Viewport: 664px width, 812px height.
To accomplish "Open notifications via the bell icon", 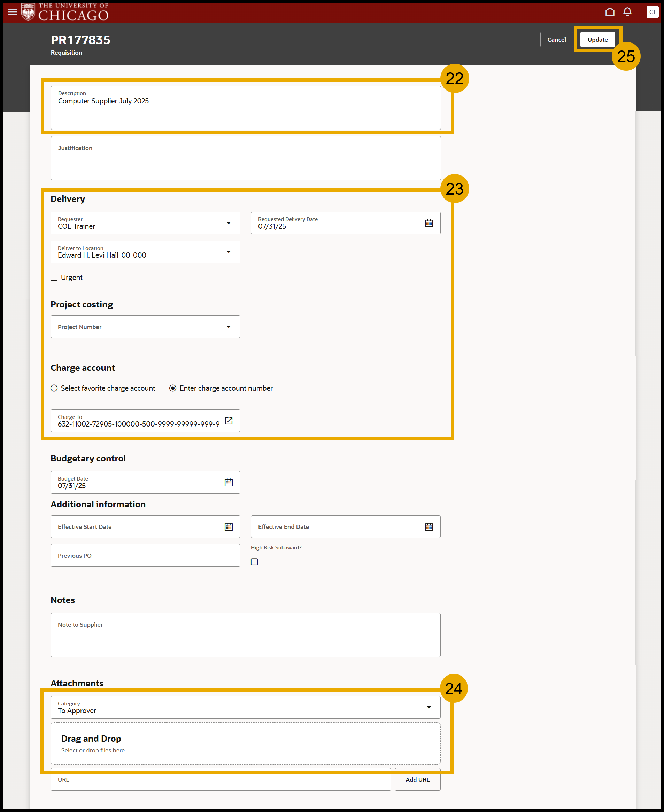I will pos(627,12).
